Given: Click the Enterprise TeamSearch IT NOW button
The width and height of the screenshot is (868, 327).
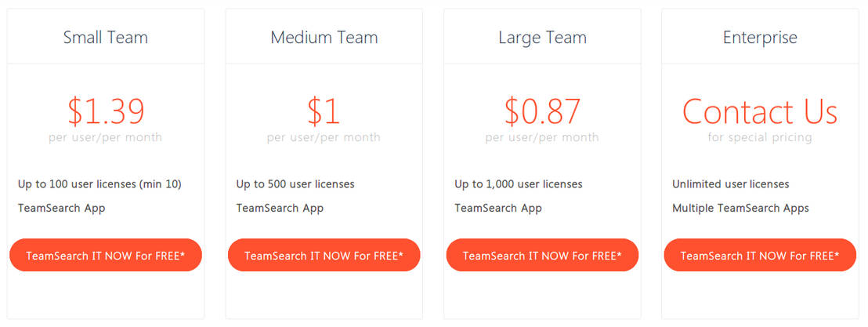Looking at the screenshot, I should pos(760,256).
